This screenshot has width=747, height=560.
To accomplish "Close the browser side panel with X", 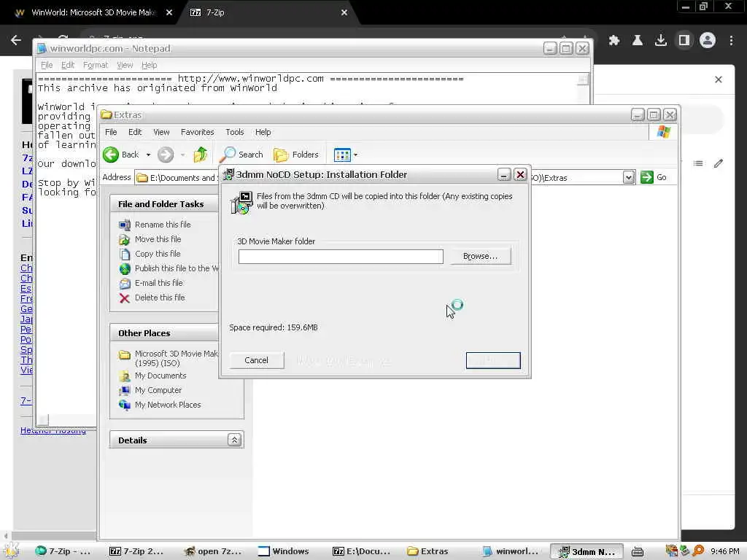I will click(719, 79).
